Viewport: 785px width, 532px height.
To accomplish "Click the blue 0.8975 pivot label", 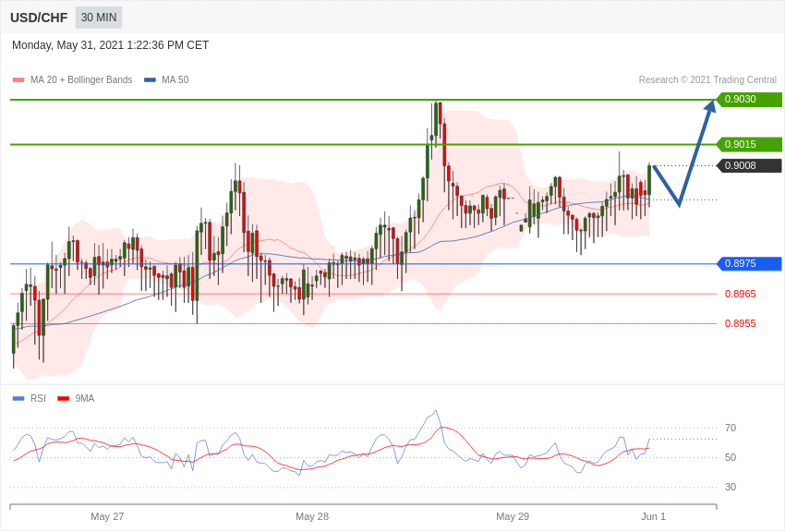I will (x=750, y=263).
